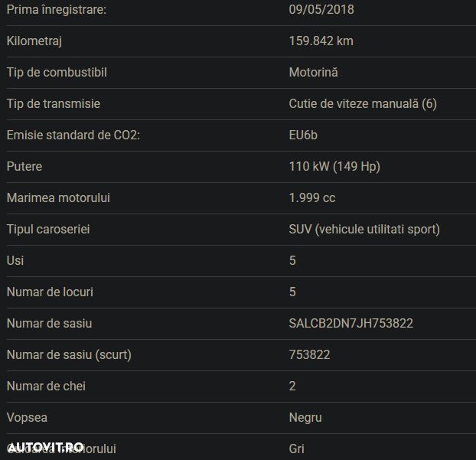This screenshot has height=460, width=476.
Task: Select the Numar de chei label
Action: coord(46,386)
